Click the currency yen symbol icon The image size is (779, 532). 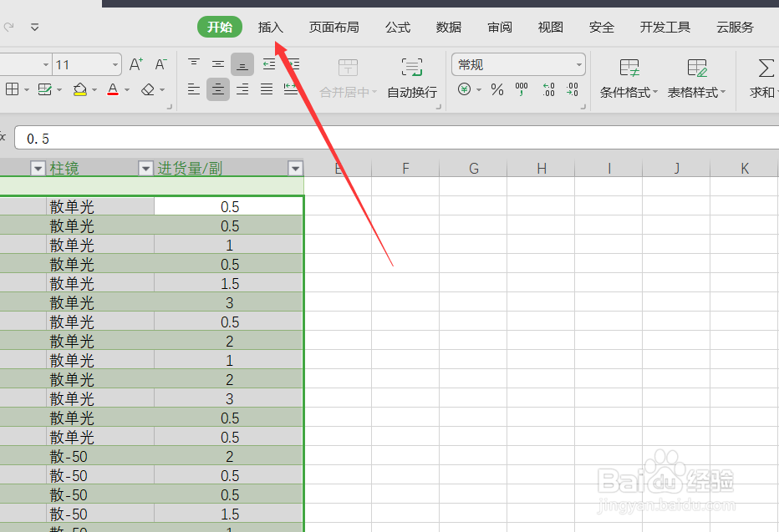click(x=464, y=89)
